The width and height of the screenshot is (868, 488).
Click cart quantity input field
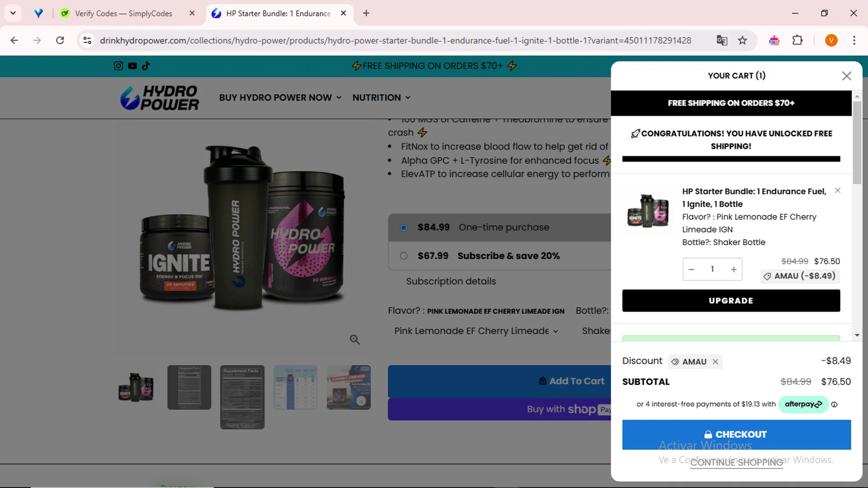click(x=712, y=269)
